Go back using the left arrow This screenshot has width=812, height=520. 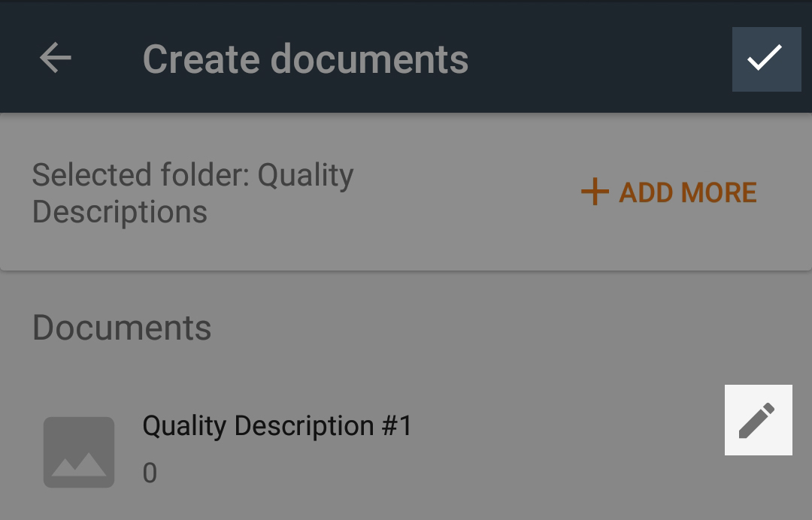56,57
